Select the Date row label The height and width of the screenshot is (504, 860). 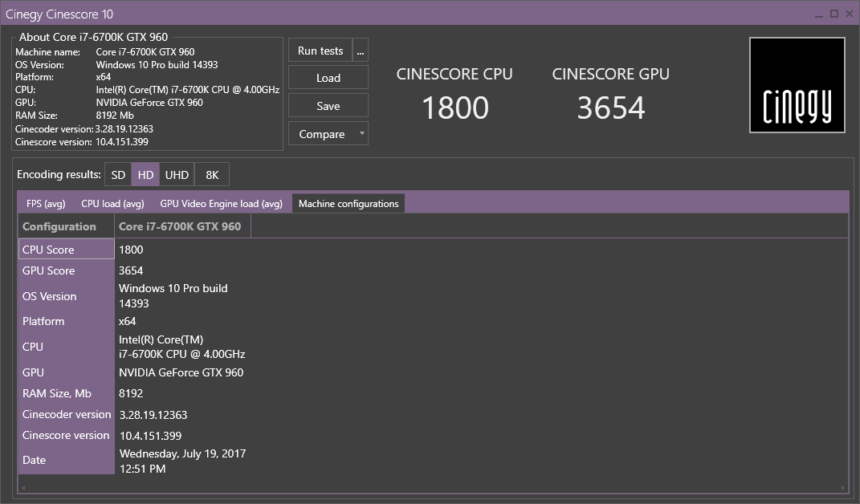(x=66, y=460)
